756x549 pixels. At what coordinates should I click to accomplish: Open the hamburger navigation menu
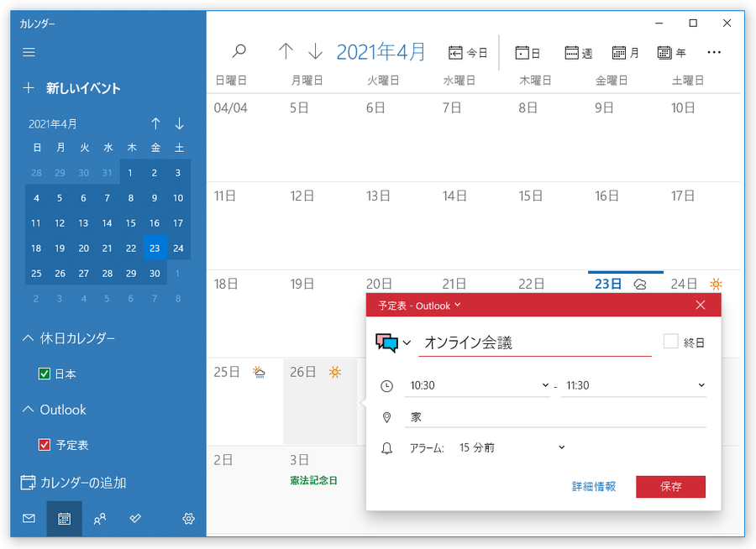coord(29,52)
